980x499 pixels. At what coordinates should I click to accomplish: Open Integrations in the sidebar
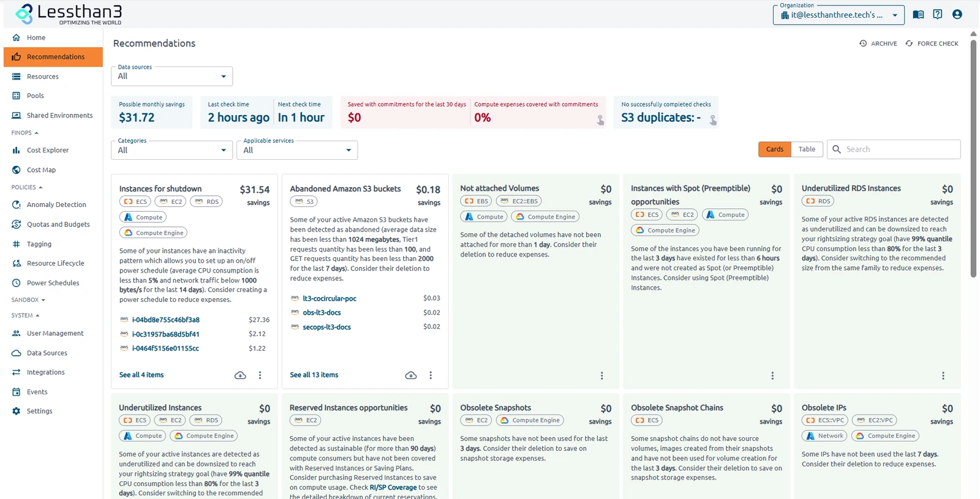coord(53,372)
